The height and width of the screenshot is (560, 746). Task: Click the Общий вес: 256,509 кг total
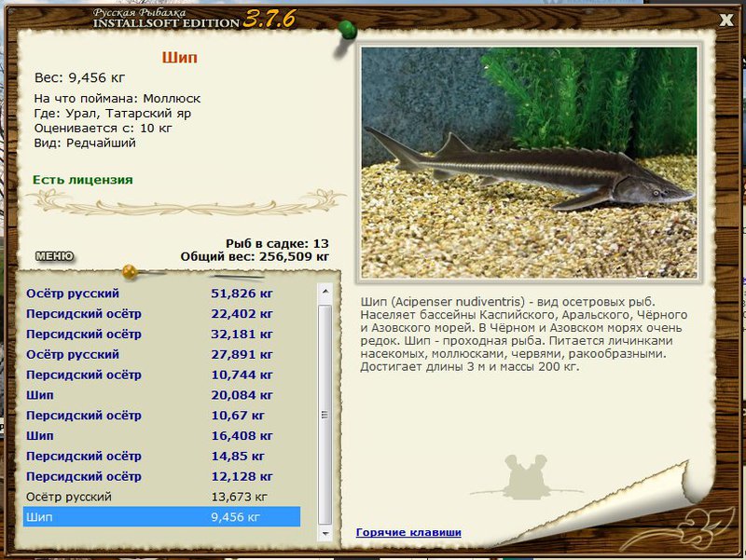tap(255, 257)
